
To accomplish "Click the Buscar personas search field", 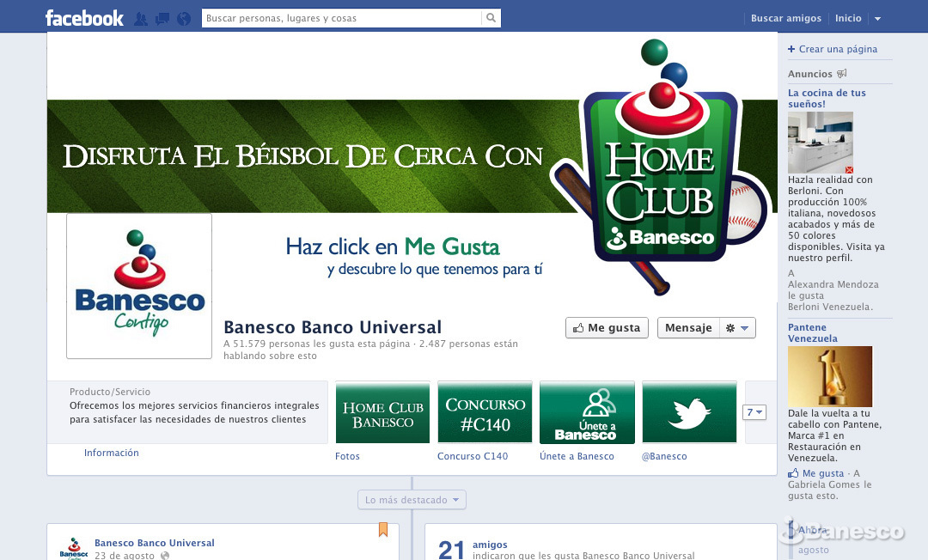I will [342, 18].
